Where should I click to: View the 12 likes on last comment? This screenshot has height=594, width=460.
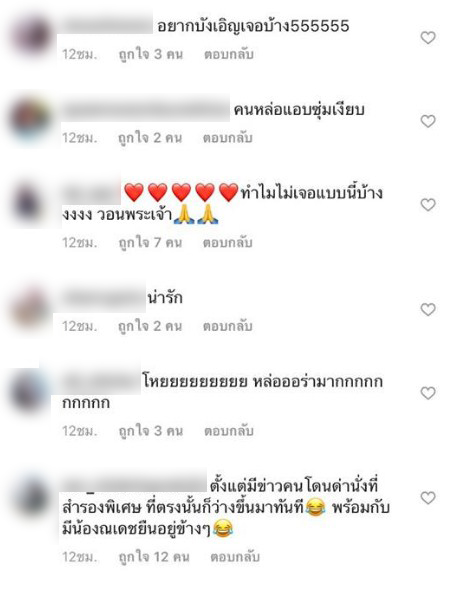tap(154, 557)
